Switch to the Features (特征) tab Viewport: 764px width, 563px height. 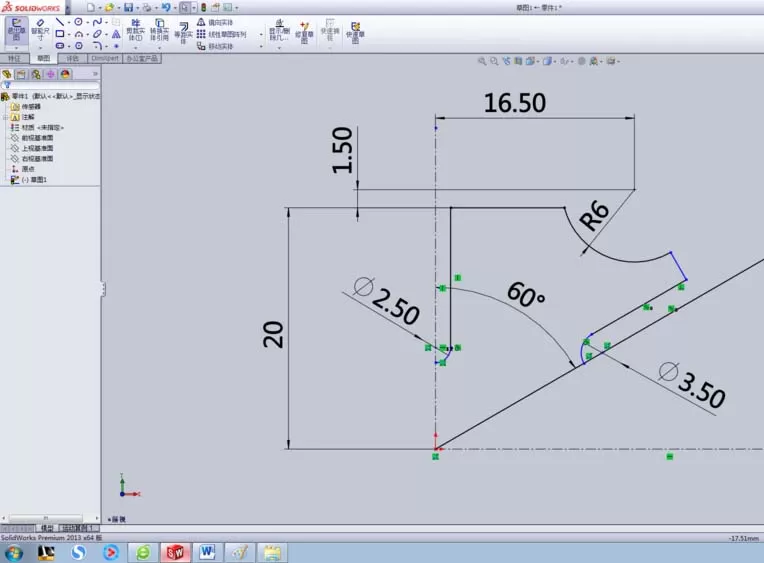click(14, 58)
